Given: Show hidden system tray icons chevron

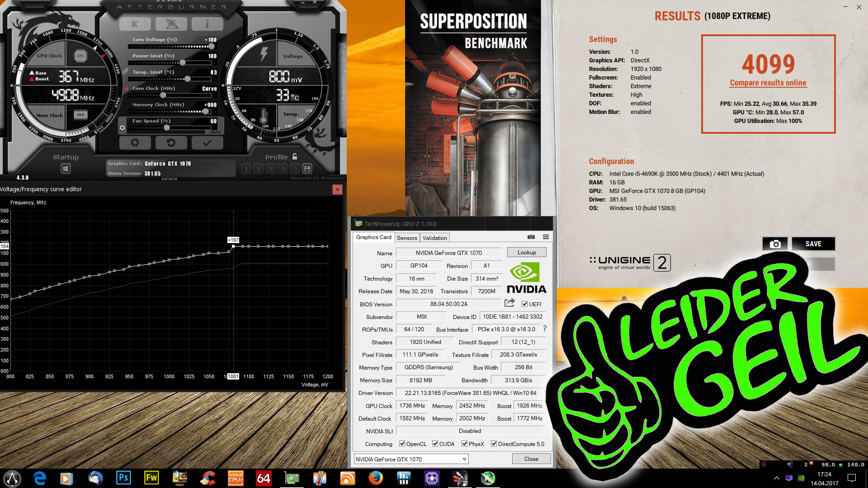Looking at the screenshot, I should (x=776, y=478).
